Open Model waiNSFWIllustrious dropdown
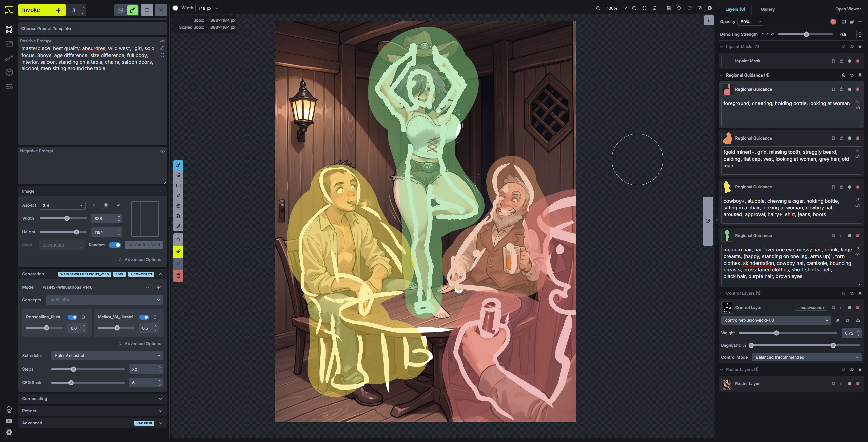 (x=96, y=287)
